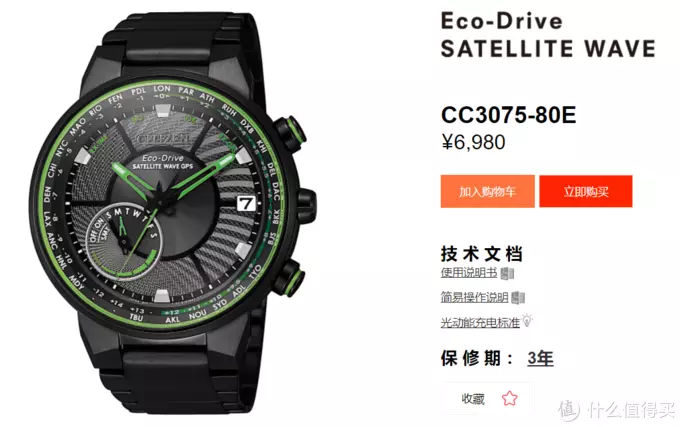Click the CC3075-80E model number text

508,115
